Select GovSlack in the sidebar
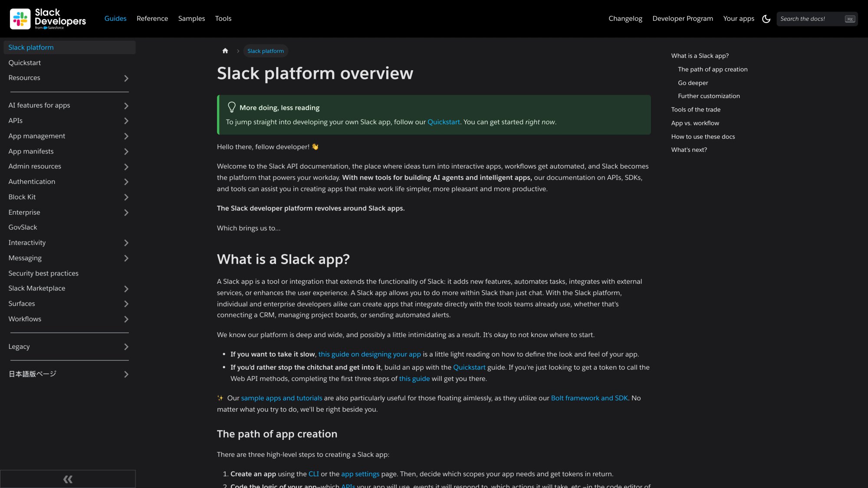This screenshot has height=488, width=868. point(23,227)
